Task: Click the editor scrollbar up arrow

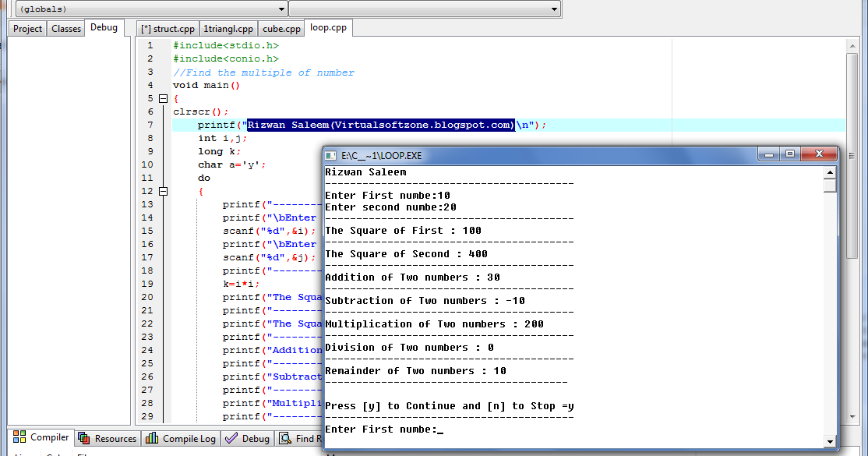Action: (x=852, y=47)
